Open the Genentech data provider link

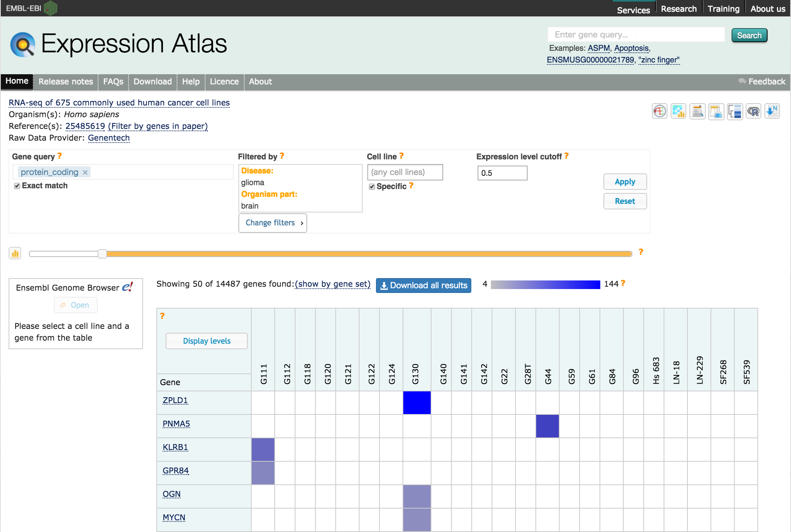click(x=109, y=138)
